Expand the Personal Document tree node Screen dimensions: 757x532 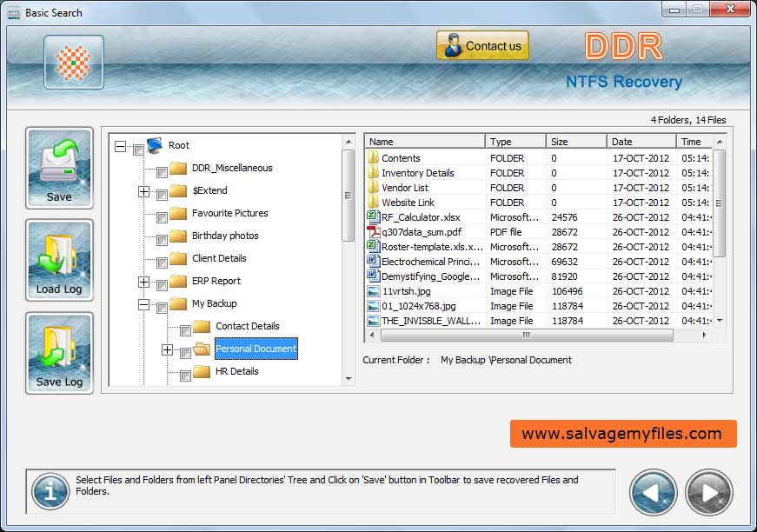pos(167,349)
